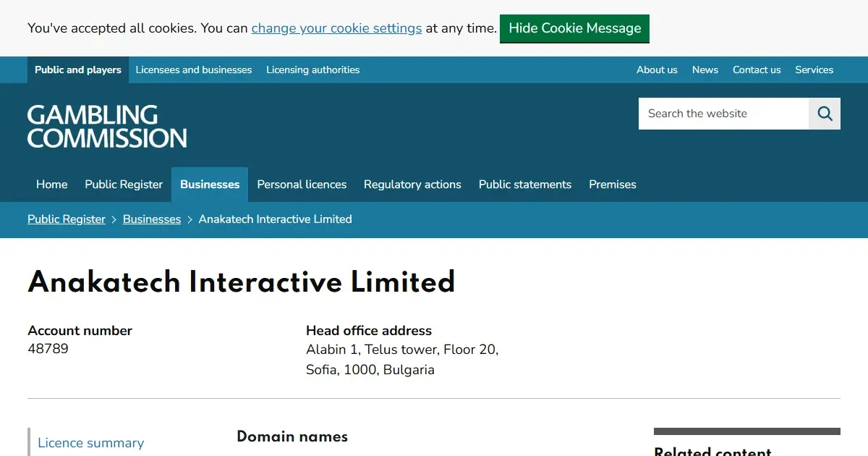The height and width of the screenshot is (456, 868).
Task: Open the Services link
Action: click(814, 69)
